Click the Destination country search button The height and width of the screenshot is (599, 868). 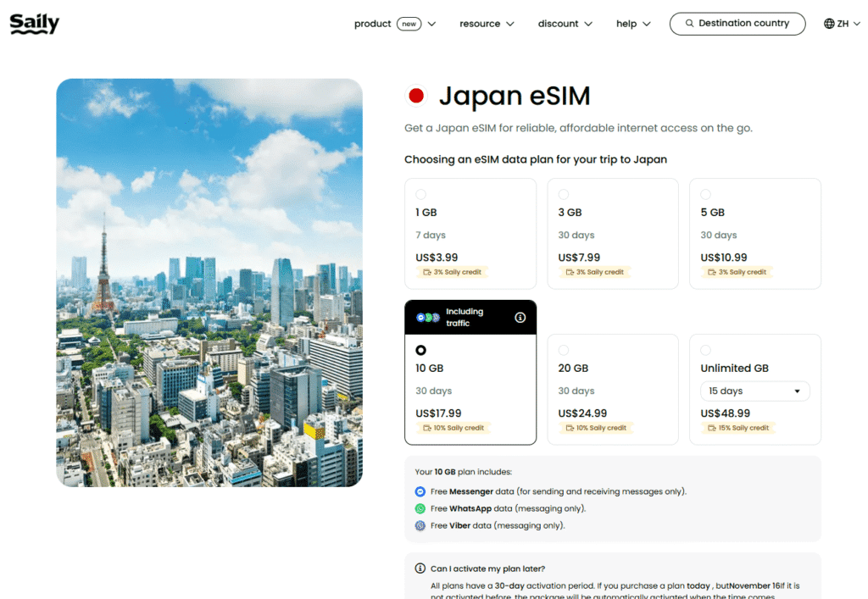pos(737,24)
